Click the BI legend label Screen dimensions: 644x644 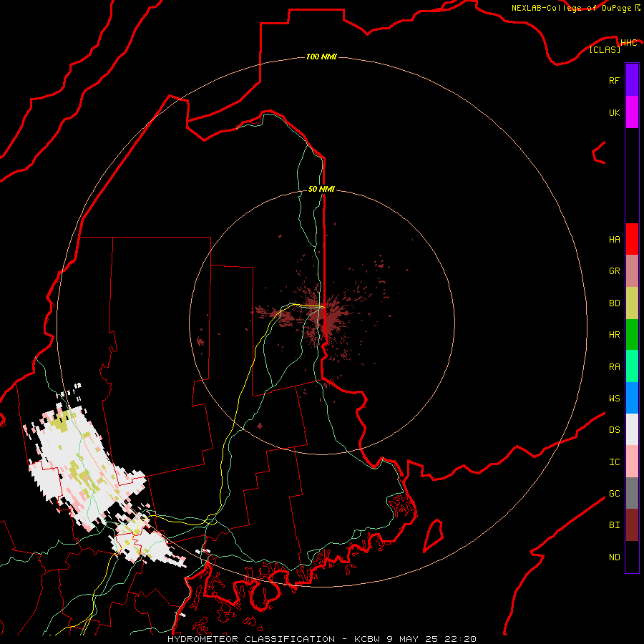coord(614,525)
